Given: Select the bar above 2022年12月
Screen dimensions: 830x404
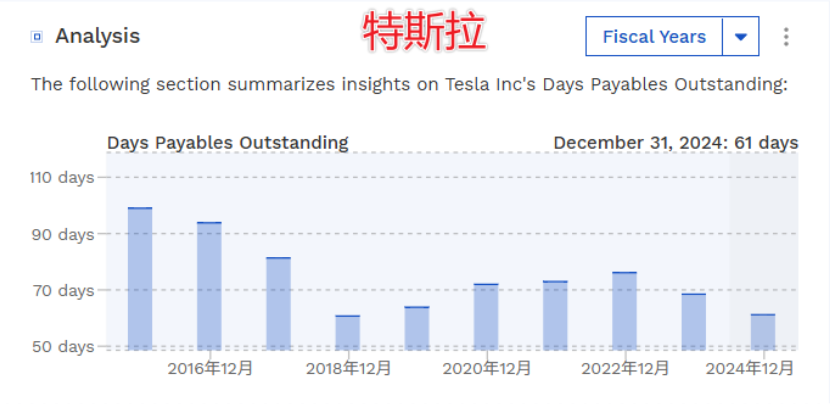Looking at the screenshot, I should (x=624, y=310).
